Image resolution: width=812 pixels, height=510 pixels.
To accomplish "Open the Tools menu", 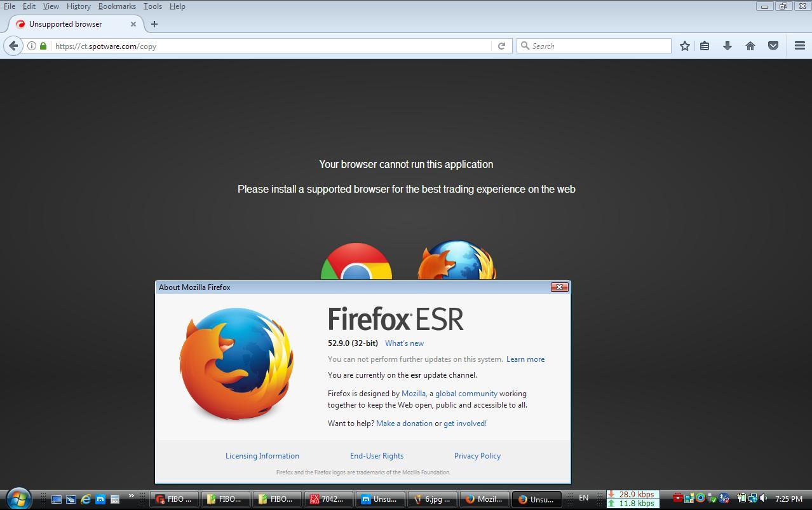I will [x=152, y=6].
